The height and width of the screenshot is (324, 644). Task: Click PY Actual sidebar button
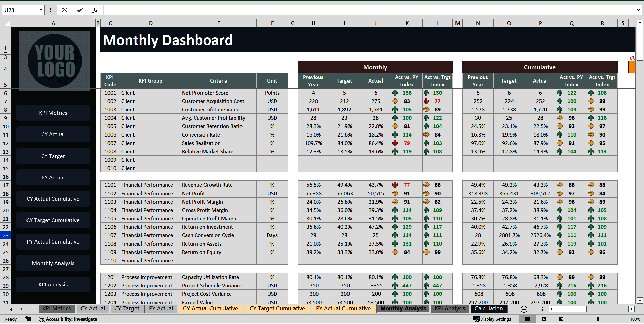coord(53,178)
